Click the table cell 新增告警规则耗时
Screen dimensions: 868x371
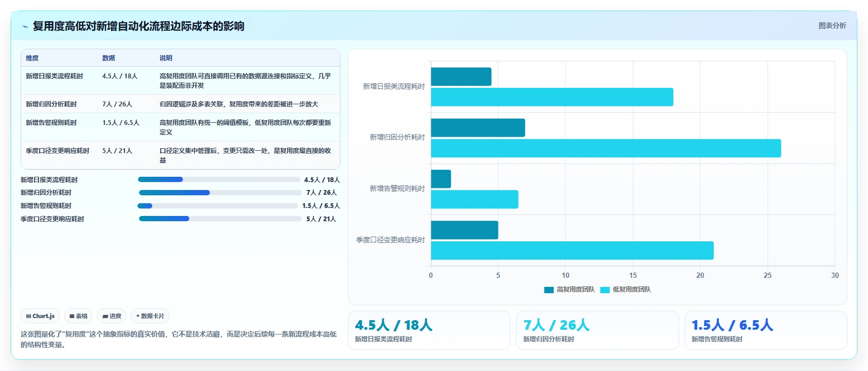point(51,123)
